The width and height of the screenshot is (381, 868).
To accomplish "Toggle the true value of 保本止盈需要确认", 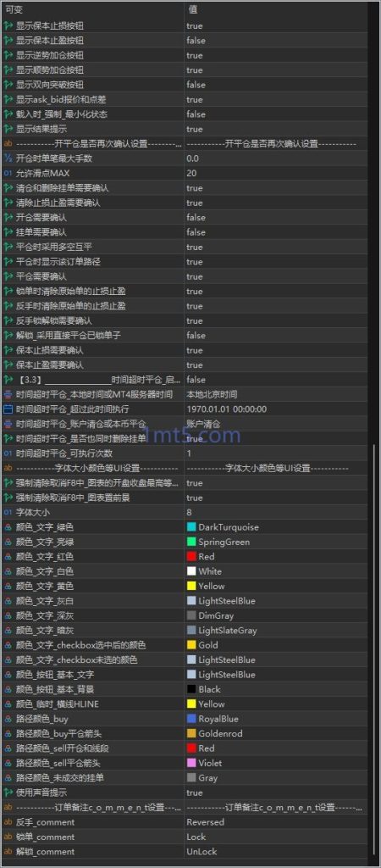I will pyautogui.click(x=195, y=364).
